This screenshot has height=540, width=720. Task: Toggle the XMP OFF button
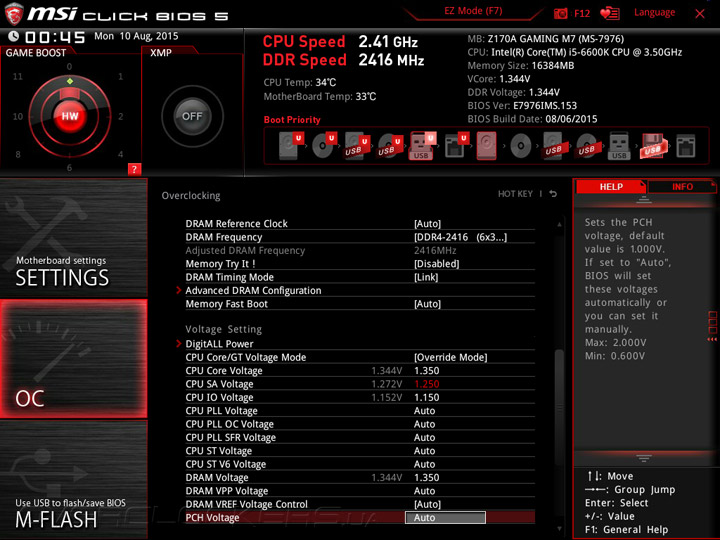(x=192, y=116)
